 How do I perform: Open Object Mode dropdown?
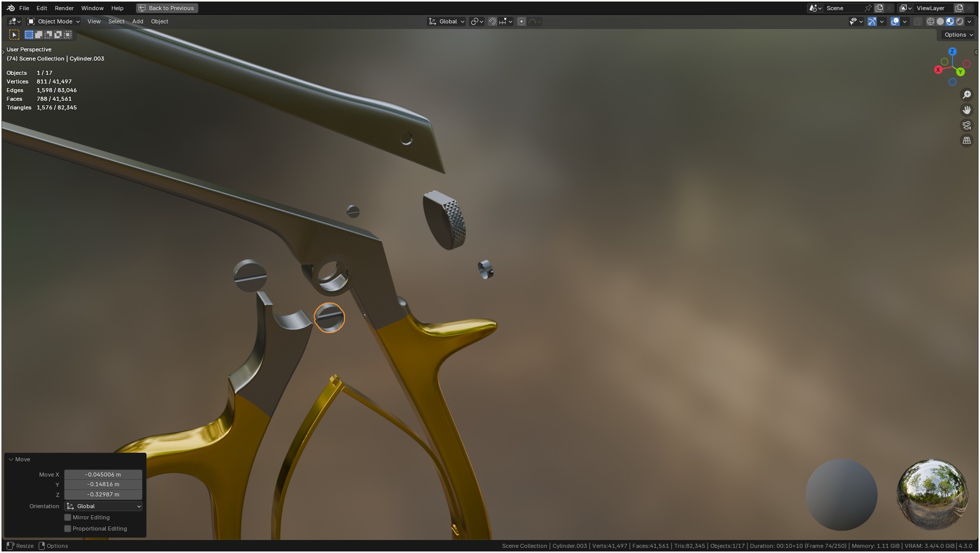tap(53, 21)
